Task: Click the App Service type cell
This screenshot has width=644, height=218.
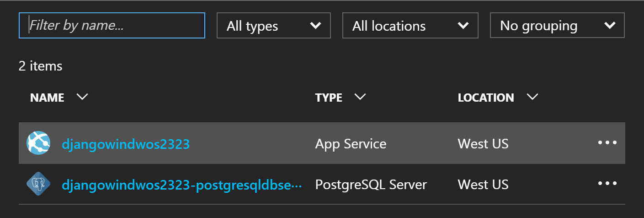Action: [351, 144]
